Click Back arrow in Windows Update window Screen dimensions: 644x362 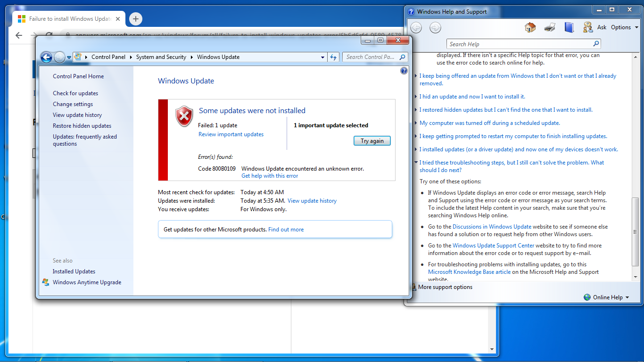[46, 57]
